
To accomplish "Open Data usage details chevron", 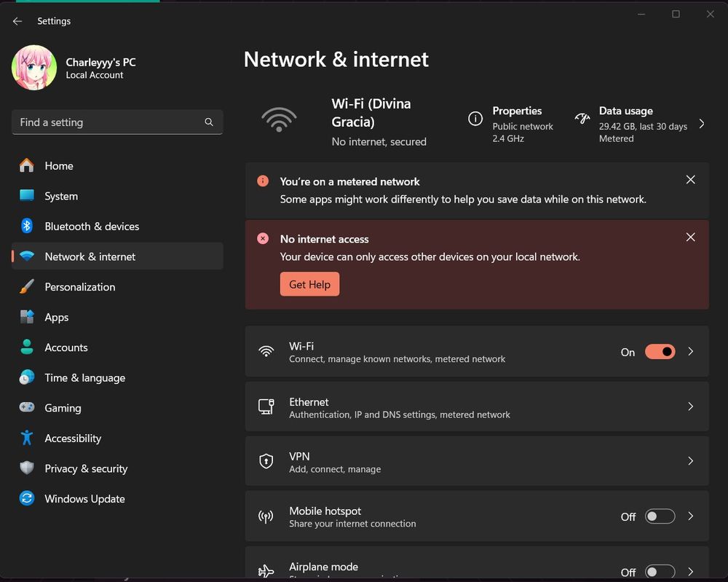I will 702,124.
